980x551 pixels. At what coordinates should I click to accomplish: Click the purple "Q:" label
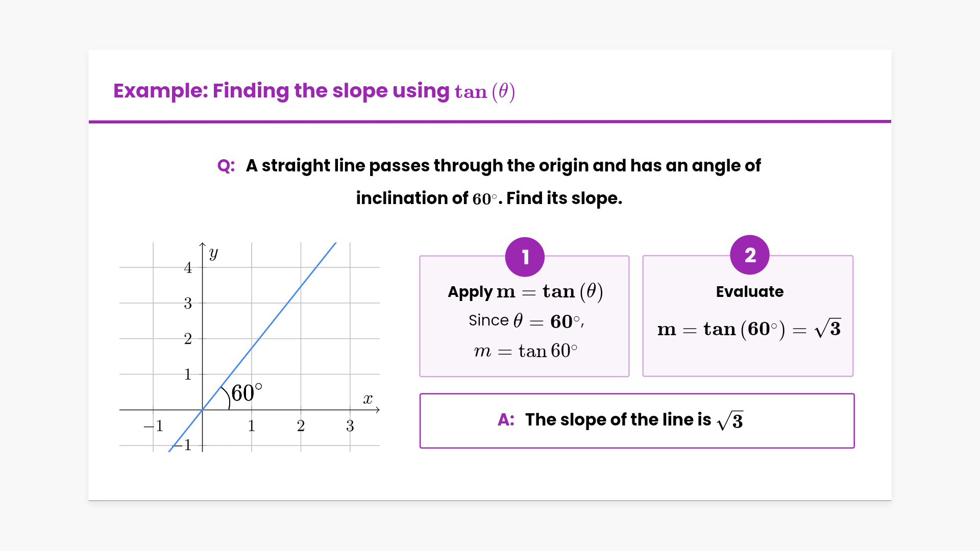click(x=226, y=166)
